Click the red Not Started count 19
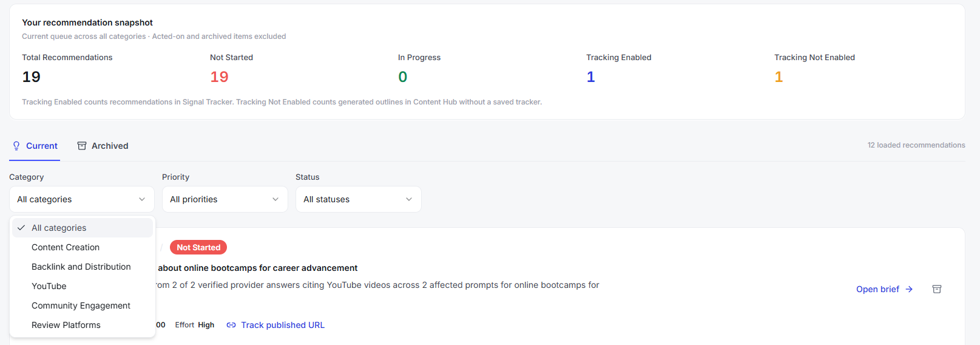Image resolution: width=980 pixels, height=345 pixels. pos(219,77)
